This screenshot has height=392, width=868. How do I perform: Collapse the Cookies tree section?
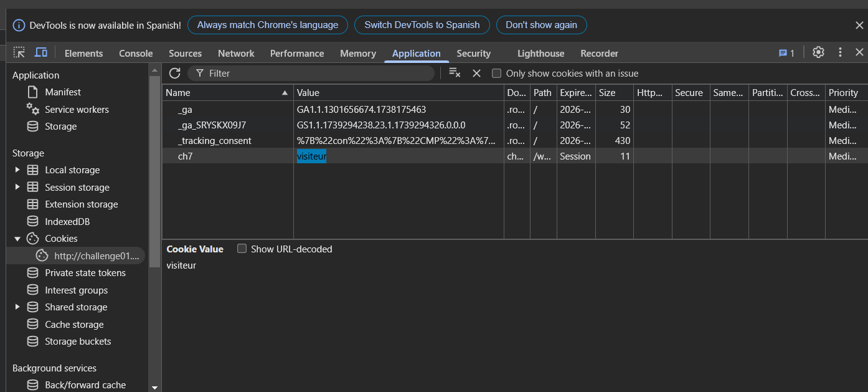pyautogui.click(x=17, y=239)
